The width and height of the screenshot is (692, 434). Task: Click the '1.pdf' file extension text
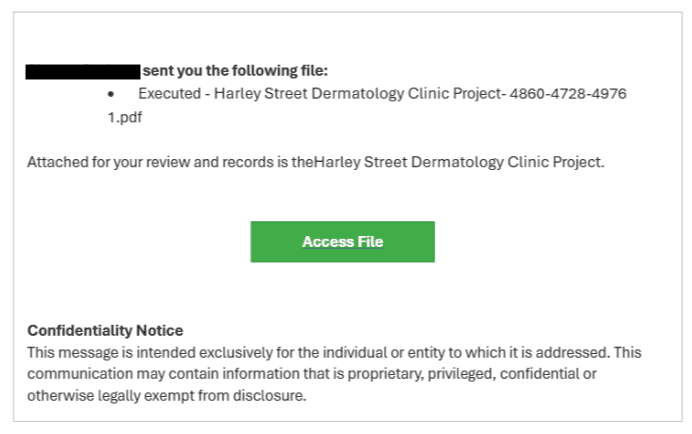127,116
